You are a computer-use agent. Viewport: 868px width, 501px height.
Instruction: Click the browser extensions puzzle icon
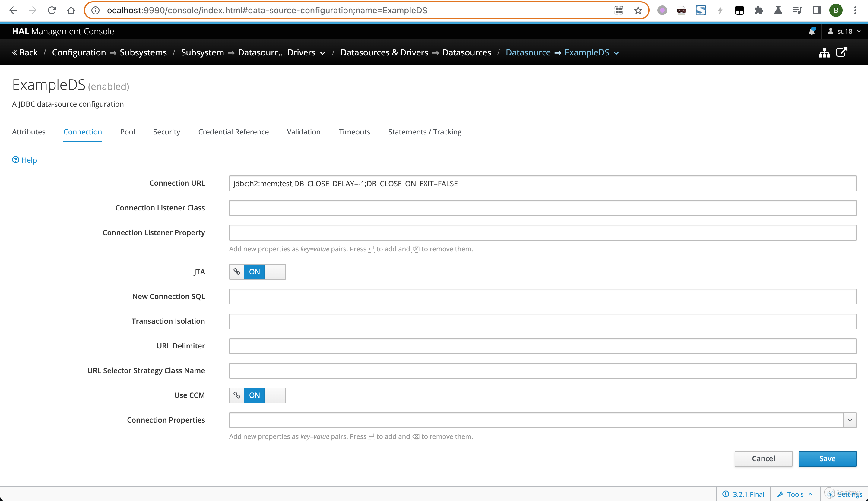(x=759, y=10)
